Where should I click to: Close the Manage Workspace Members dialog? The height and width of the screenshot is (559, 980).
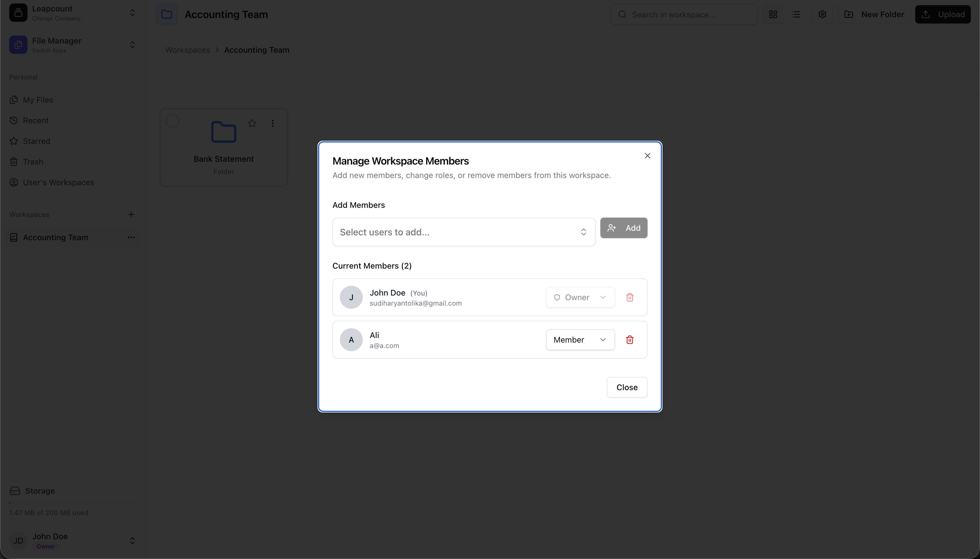coord(647,155)
